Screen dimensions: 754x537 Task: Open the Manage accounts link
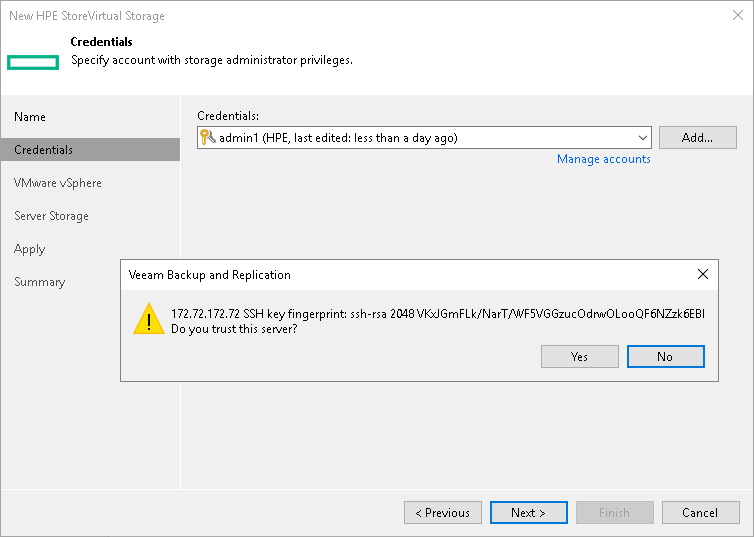(603, 159)
